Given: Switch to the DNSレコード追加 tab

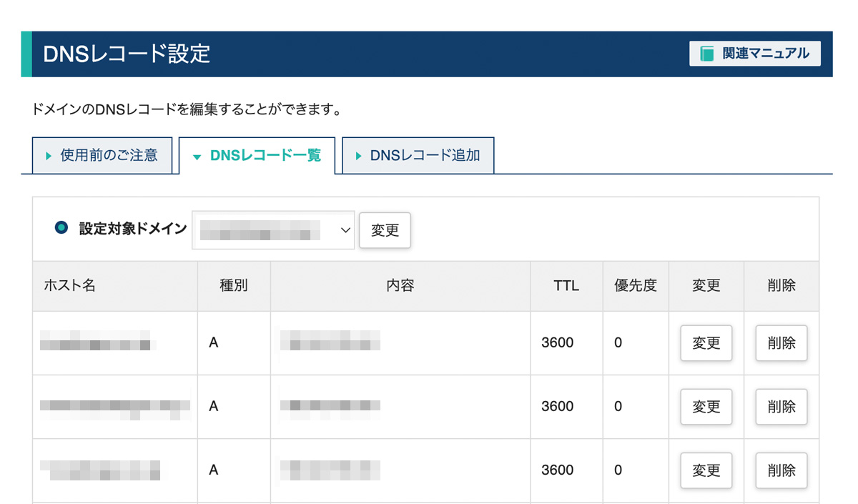Looking at the screenshot, I should (x=418, y=155).
